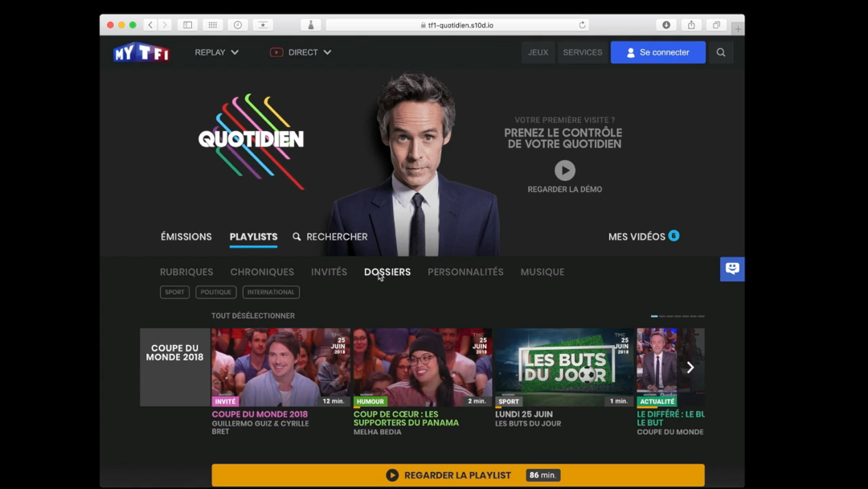868x489 pixels.
Task: Click the 86 min. duration badge
Action: [542, 475]
